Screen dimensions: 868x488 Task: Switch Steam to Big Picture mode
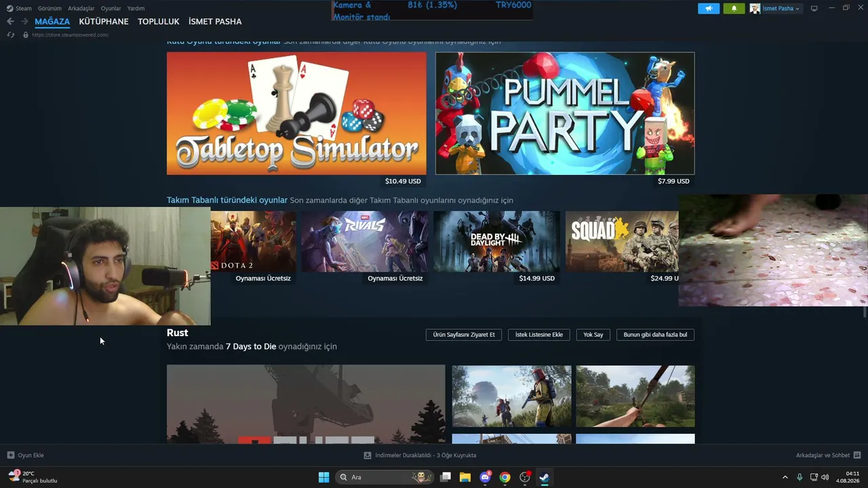(814, 8)
